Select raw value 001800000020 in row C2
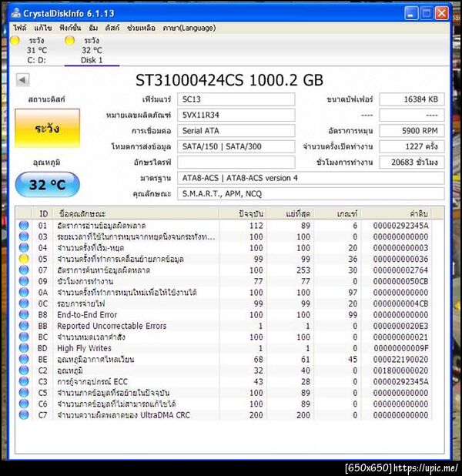 coord(400,370)
